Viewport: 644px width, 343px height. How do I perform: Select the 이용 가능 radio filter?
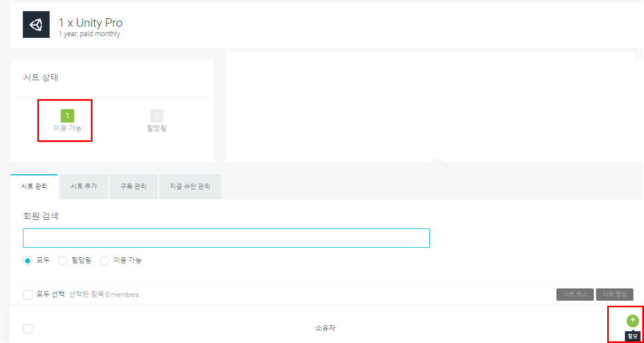click(105, 261)
